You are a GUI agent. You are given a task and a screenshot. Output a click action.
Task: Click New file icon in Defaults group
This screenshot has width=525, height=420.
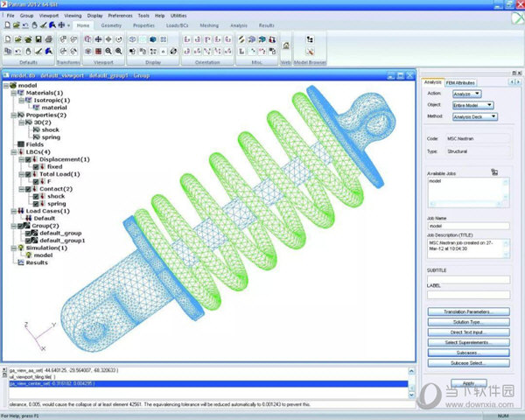8,39
